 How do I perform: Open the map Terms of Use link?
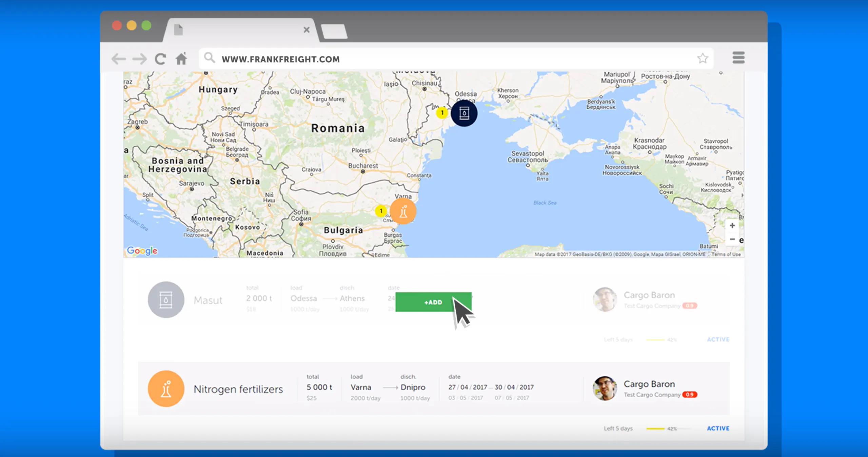pos(726,254)
